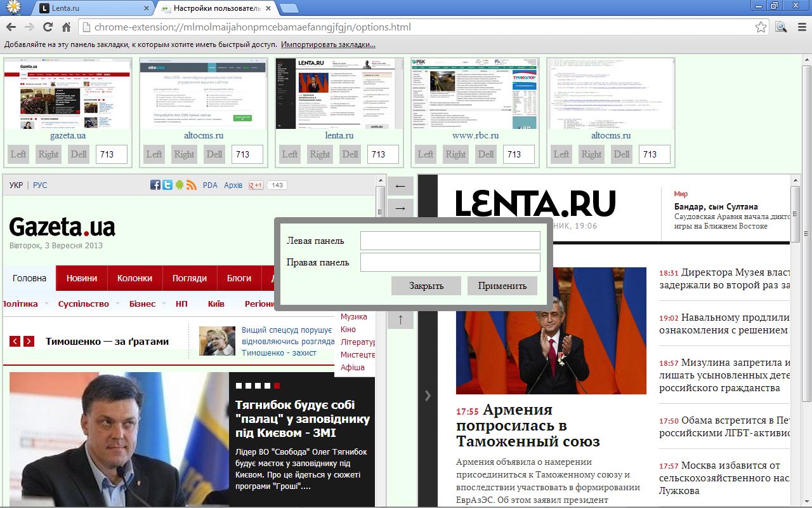Click Dell button under gazeta.ua

pyautogui.click(x=79, y=154)
